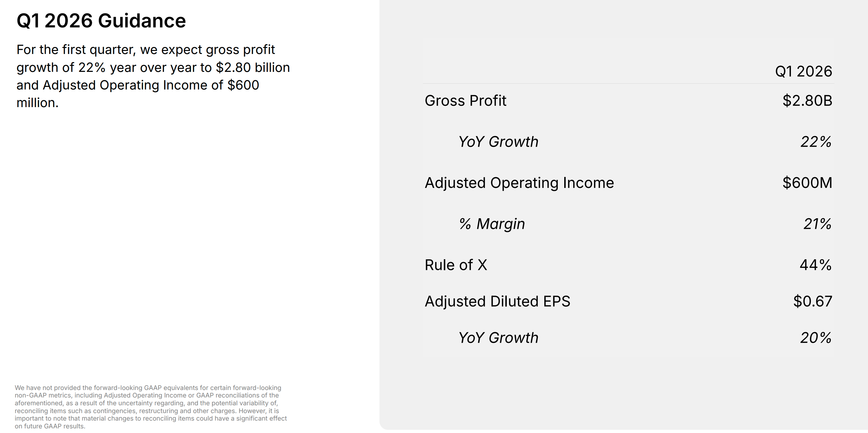The height and width of the screenshot is (433, 868).
Task: Select the $2.80B gross profit value
Action: 807,101
